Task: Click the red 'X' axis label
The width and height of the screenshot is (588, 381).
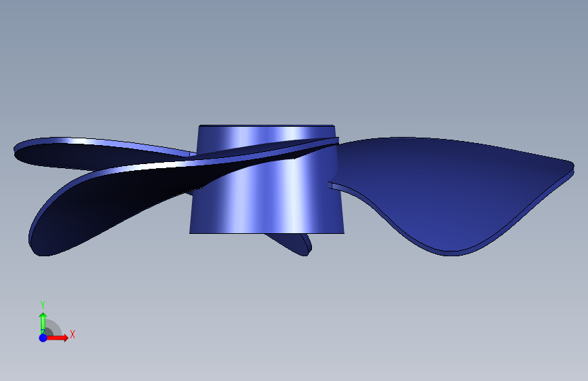Action: (73, 334)
